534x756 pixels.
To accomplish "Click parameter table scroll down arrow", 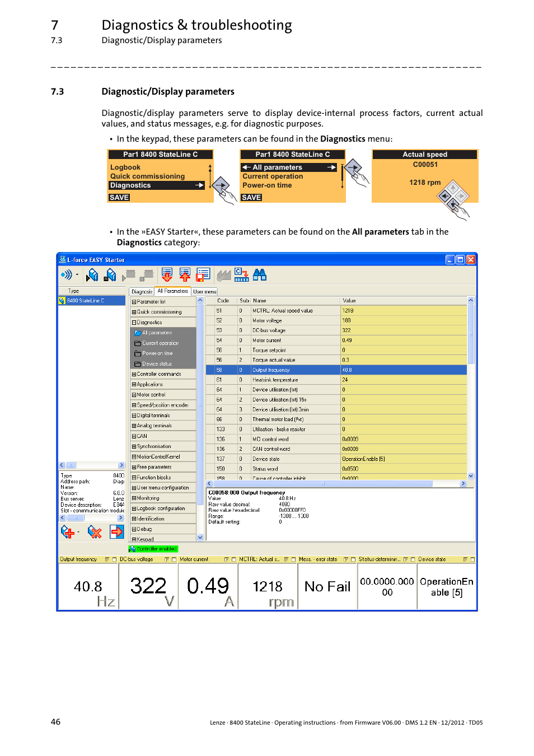I will point(471,476).
